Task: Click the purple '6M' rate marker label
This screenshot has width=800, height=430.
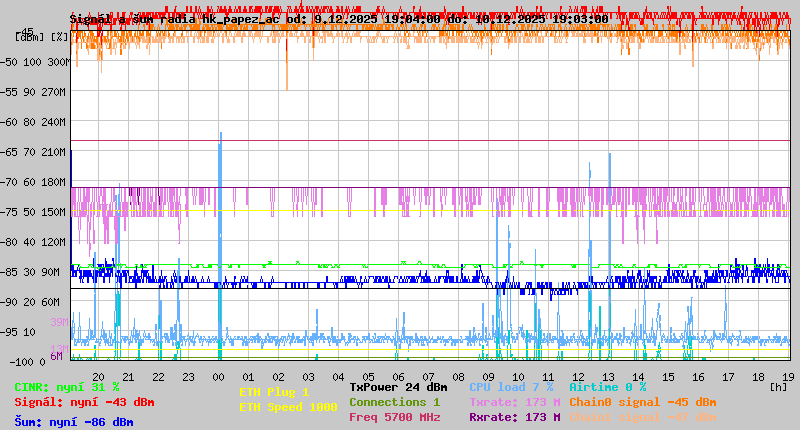Action: pyautogui.click(x=56, y=356)
